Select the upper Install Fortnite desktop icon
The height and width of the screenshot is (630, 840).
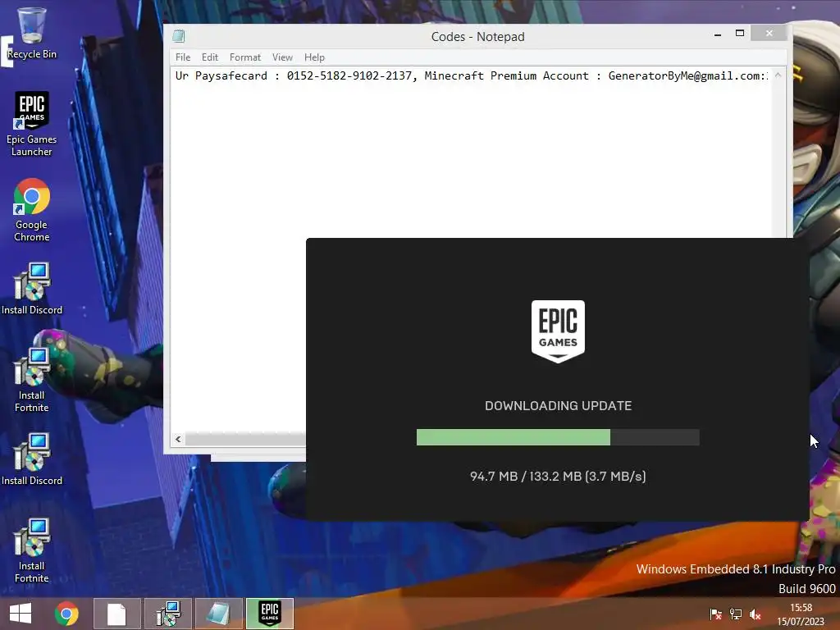32,379
